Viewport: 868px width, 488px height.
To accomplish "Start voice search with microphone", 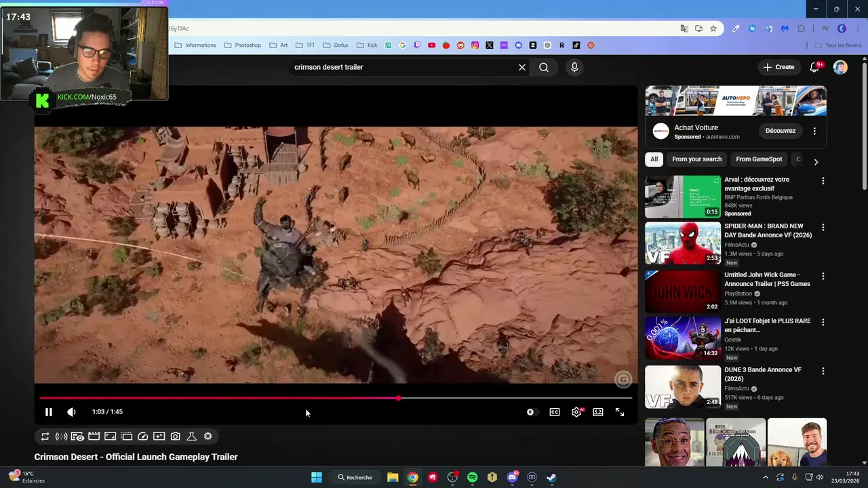I will click(574, 67).
